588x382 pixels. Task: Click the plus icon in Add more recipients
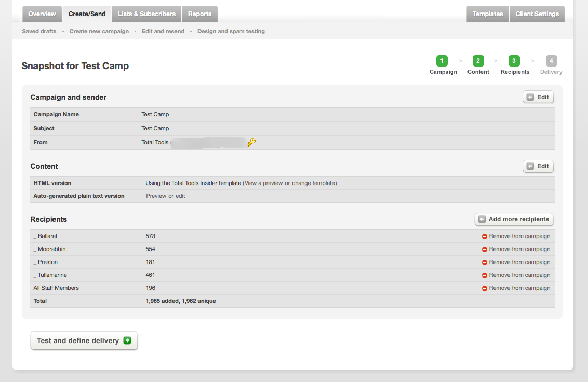coord(482,219)
